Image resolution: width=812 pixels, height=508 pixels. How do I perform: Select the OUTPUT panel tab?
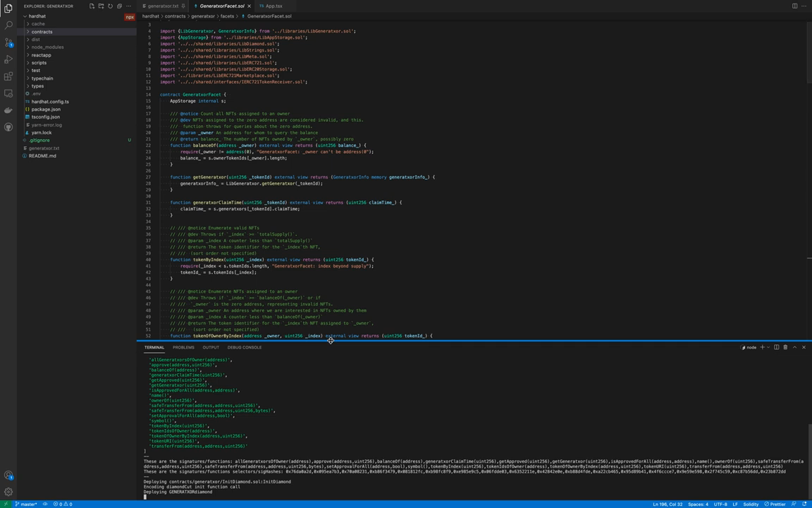click(211, 347)
